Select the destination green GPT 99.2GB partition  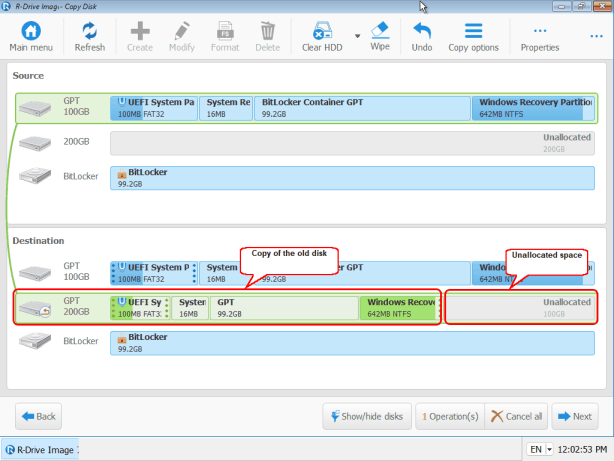coord(284,307)
